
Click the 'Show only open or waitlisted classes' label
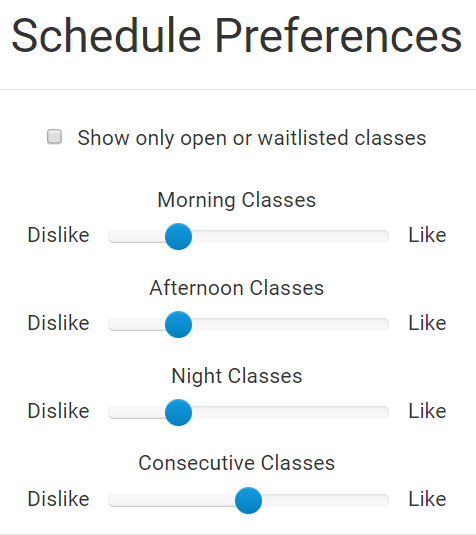[252, 138]
